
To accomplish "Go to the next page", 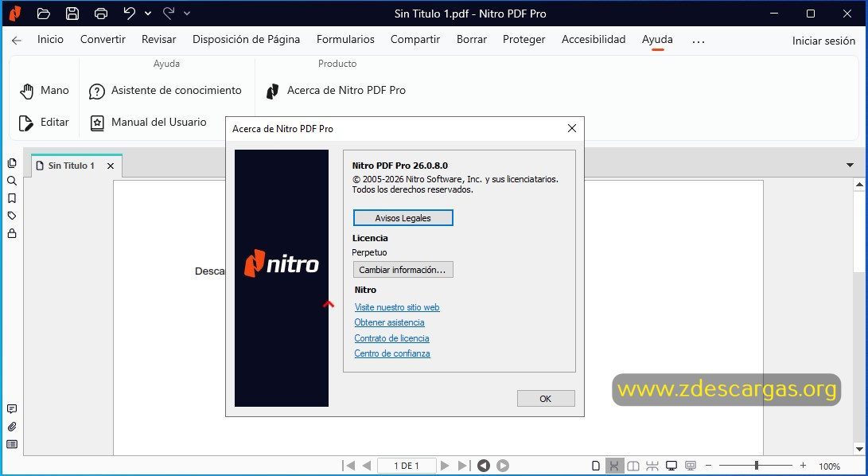I will click(x=445, y=466).
